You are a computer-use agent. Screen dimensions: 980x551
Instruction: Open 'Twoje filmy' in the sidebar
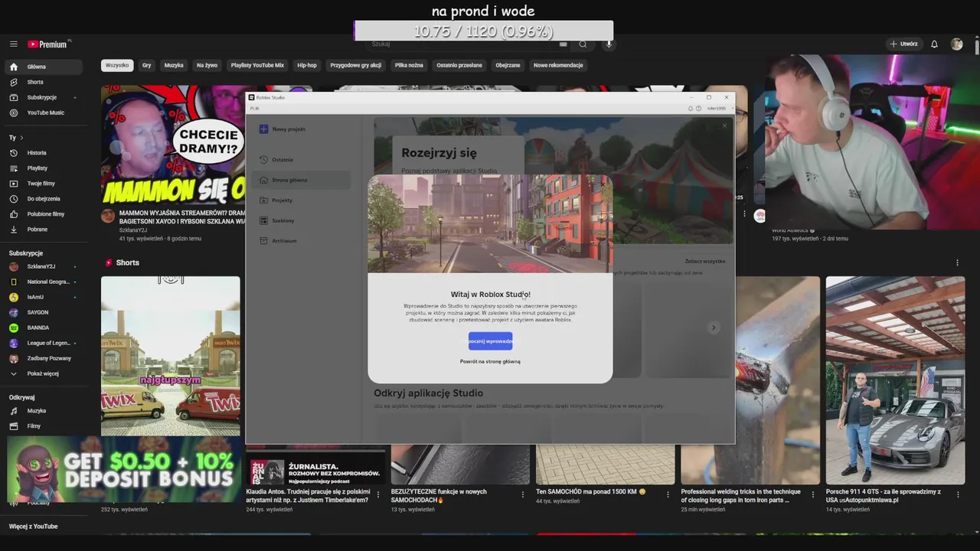[x=45, y=184]
